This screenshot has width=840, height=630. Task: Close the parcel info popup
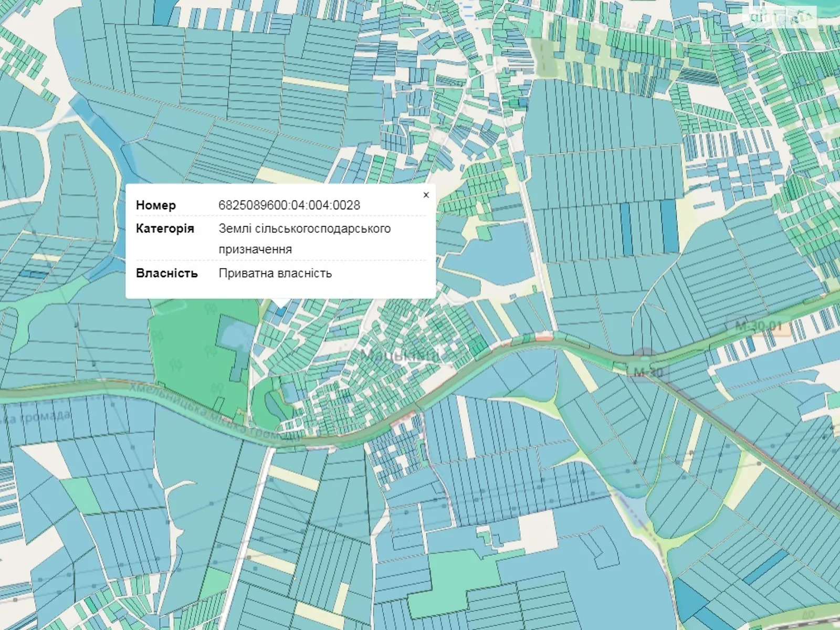[x=426, y=195]
